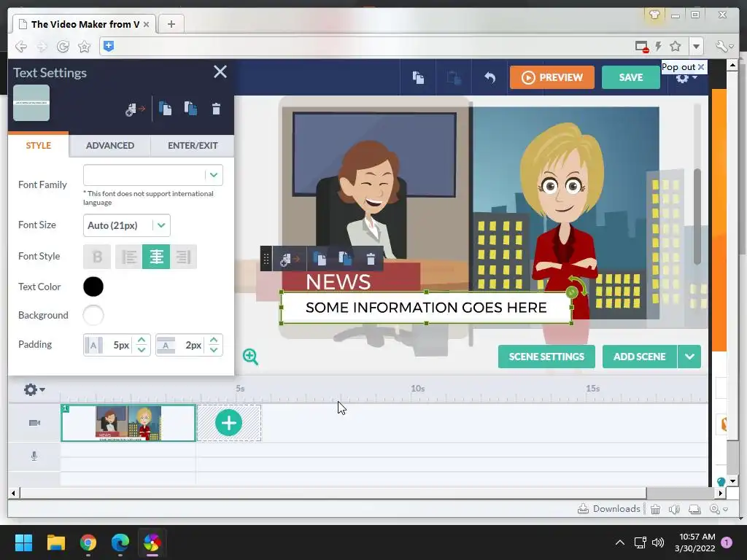The width and height of the screenshot is (747, 560).
Task: Toggle bold font style
Action: coord(97,257)
